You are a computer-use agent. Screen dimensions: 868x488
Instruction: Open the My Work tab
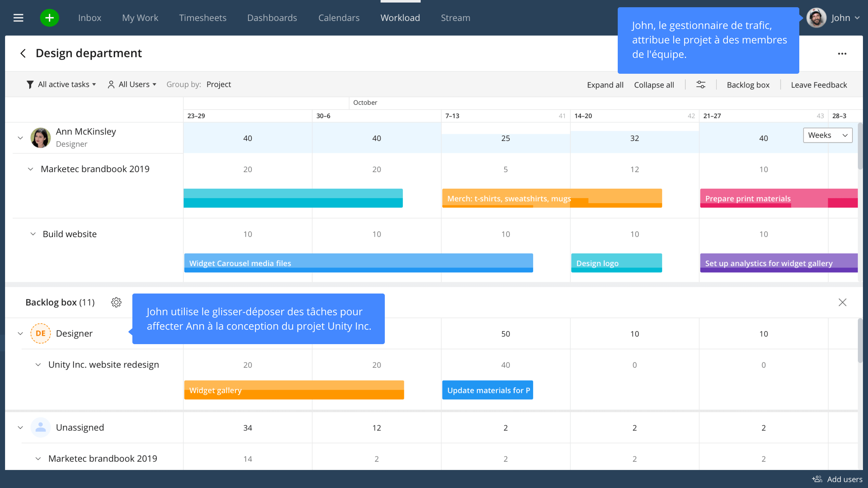[140, 18]
